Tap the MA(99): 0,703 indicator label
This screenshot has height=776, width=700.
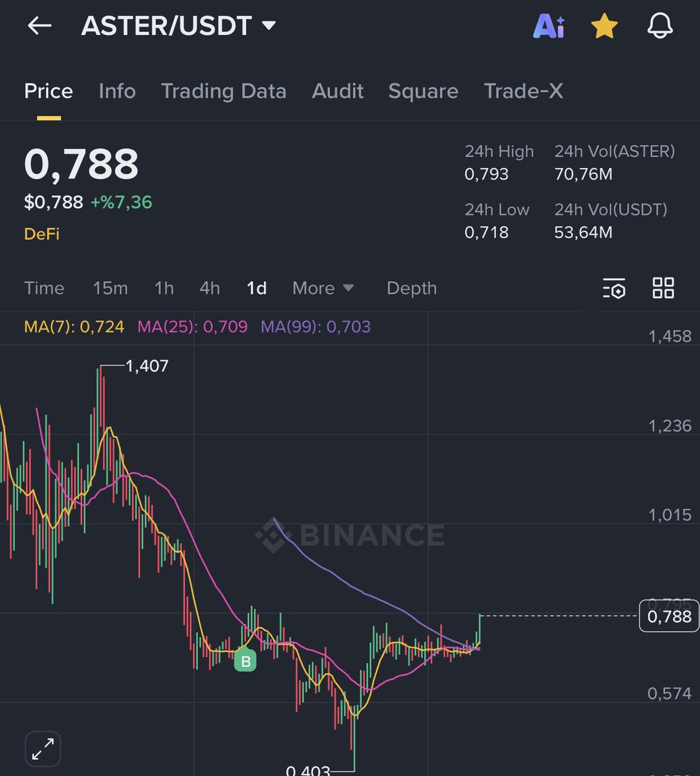coord(316,327)
